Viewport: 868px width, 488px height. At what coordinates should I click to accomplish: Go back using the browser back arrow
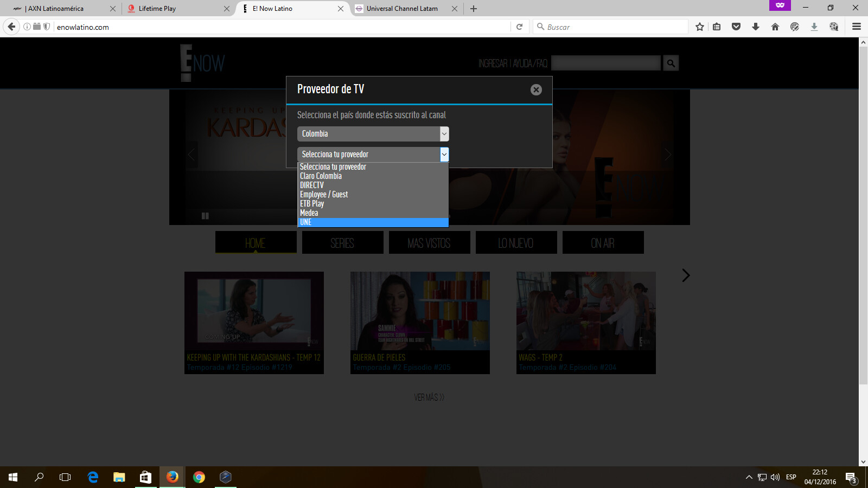point(11,27)
